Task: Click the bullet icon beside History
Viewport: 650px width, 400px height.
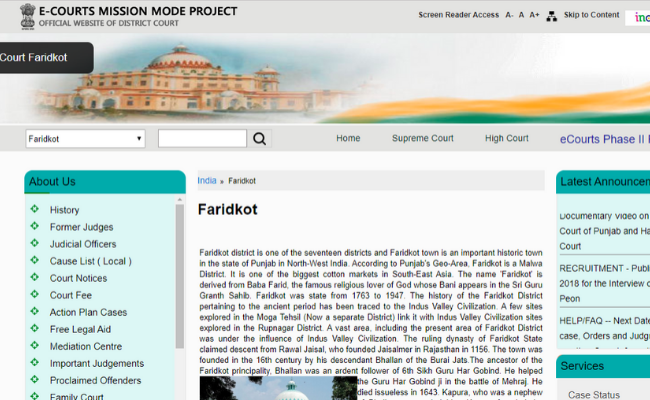Action: pyautogui.click(x=35, y=210)
